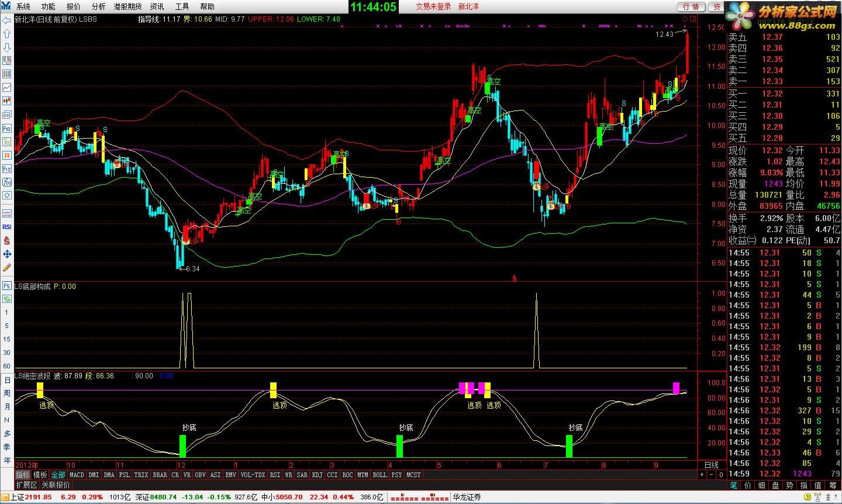The width and height of the screenshot is (842, 504).
Task: Click the stacked windows icon in sidebar
Action: [7, 115]
